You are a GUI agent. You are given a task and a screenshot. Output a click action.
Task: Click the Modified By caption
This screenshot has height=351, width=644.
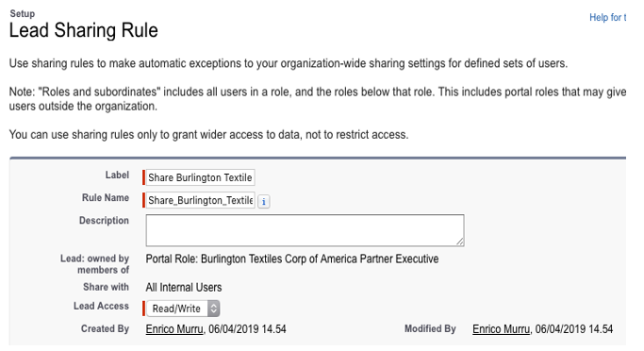coord(430,328)
